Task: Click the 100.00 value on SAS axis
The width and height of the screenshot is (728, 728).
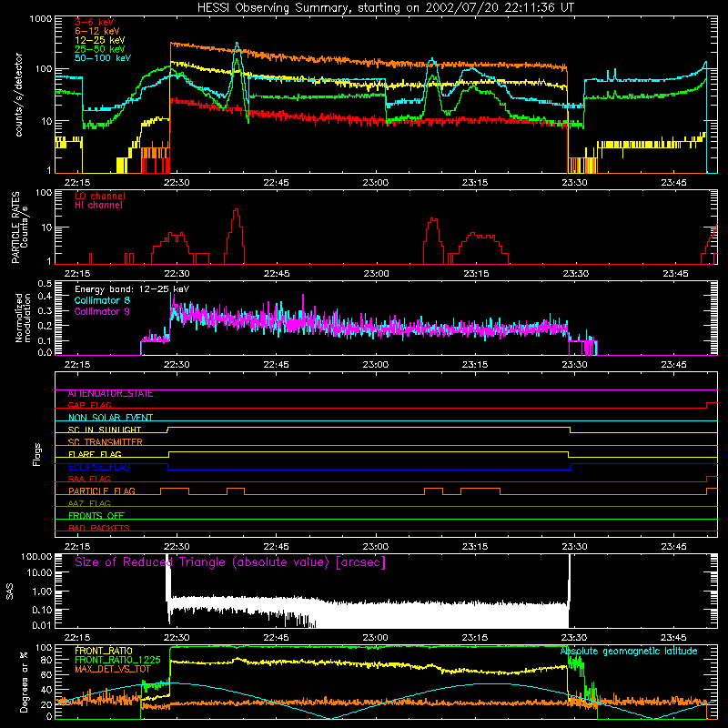Action: tap(36, 556)
